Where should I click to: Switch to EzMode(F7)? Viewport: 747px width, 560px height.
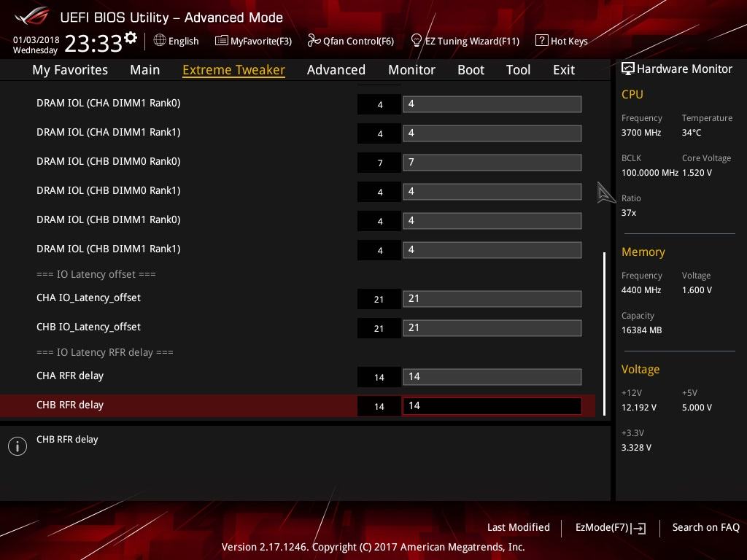(602, 527)
